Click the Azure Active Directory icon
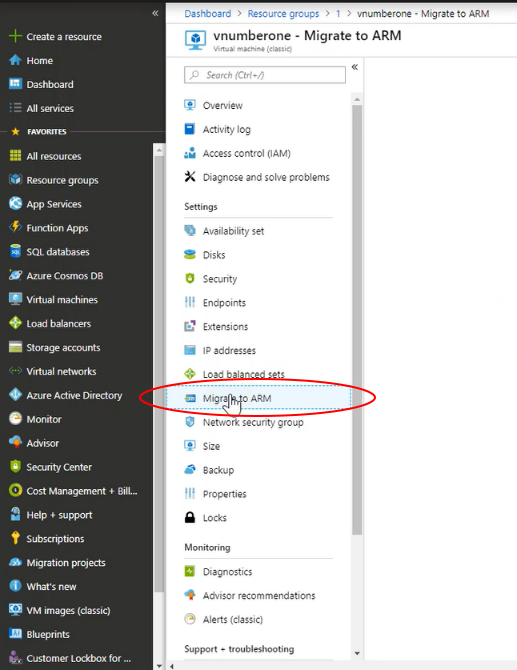 pyautogui.click(x=15, y=395)
